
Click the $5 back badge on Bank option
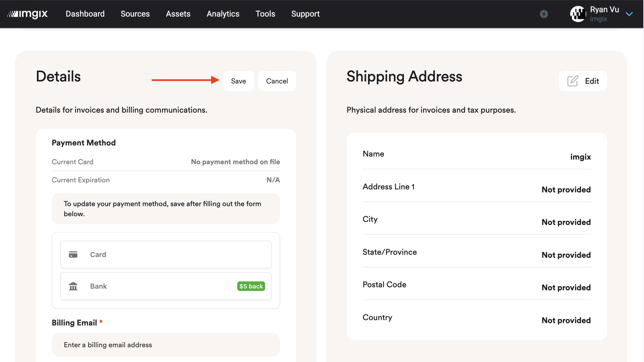pyautogui.click(x=251, y=286)
